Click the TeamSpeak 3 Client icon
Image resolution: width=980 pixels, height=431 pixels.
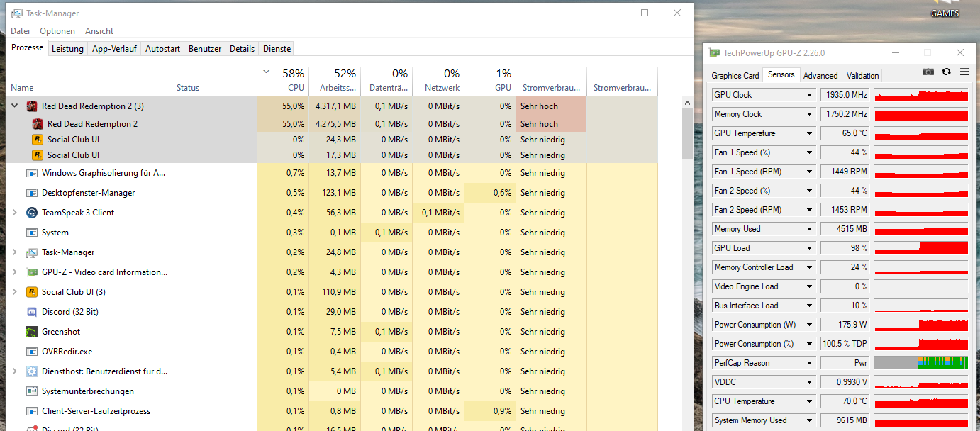click(32, 213)
